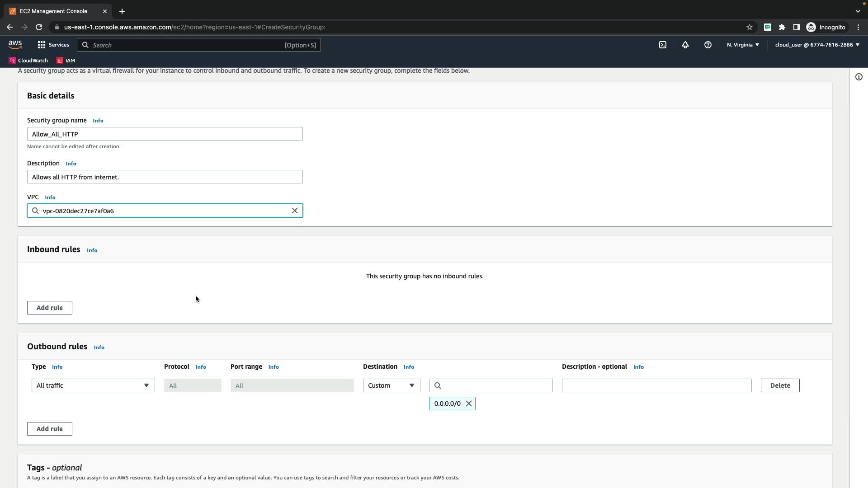Screen dimensions: 868x488
Task: Open the CloudWatch bookmark shortcut
Action: [x=28, y=61]
